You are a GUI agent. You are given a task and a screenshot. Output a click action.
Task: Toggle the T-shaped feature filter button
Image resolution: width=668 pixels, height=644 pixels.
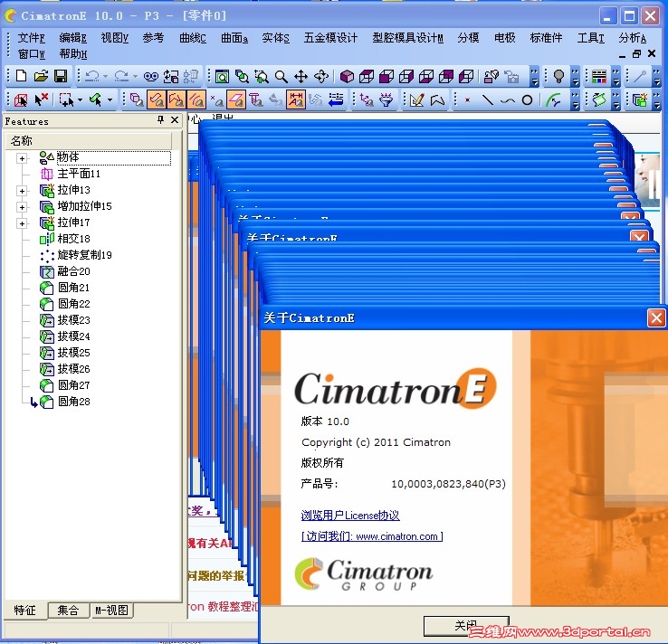[x=255, y=100]
